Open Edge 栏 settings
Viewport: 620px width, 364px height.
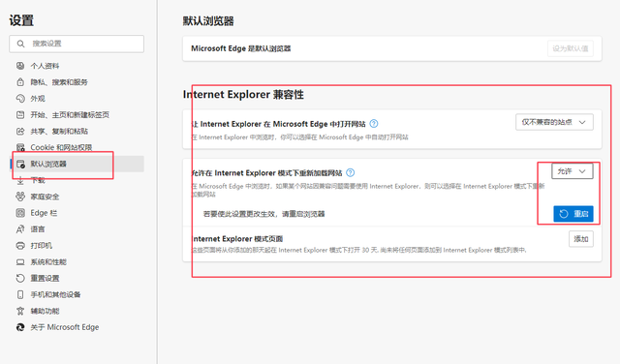coord(77,213)
